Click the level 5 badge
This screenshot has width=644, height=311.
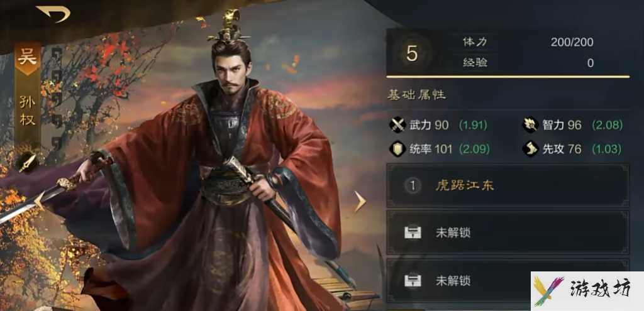(411, 54)
